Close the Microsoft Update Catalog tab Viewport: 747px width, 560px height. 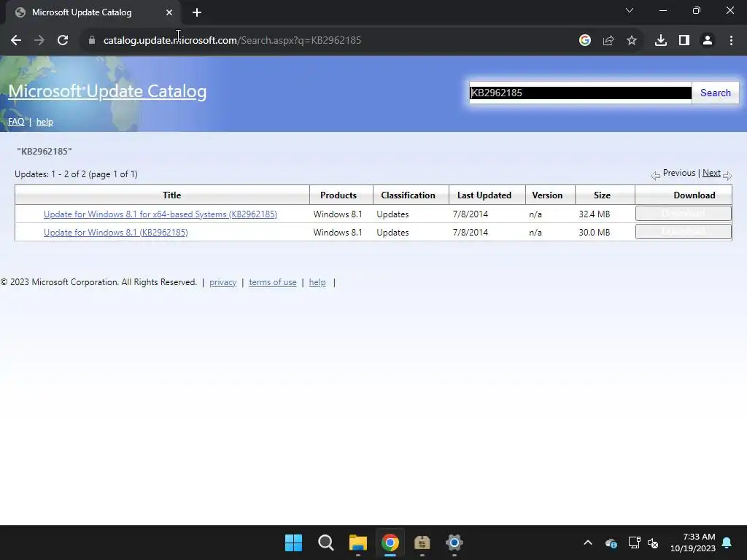coord(169,12)
